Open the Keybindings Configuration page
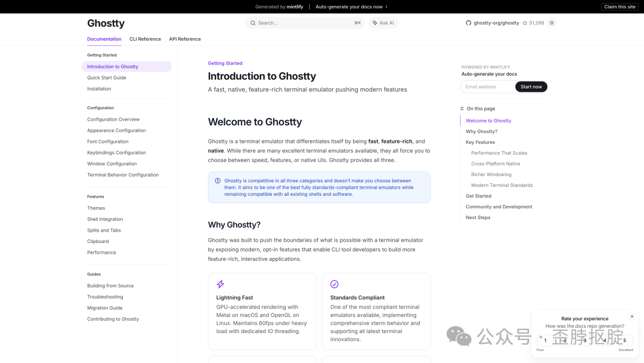 click(116, 152)
